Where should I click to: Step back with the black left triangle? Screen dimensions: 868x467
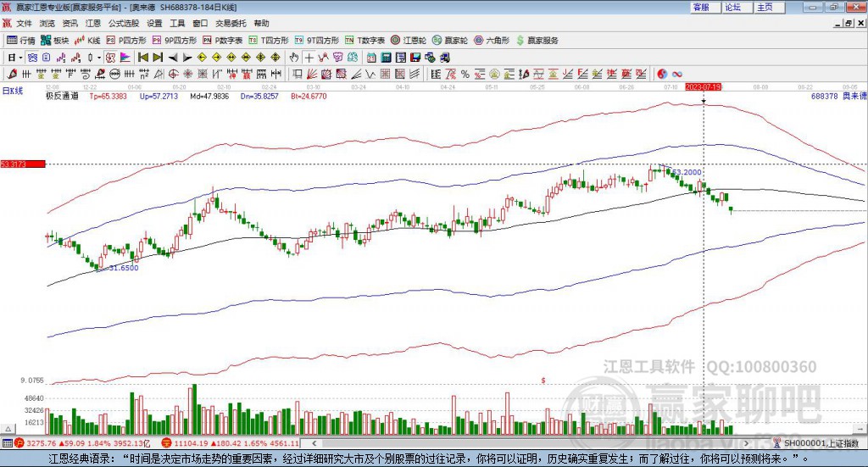click(x=173, y=58)
